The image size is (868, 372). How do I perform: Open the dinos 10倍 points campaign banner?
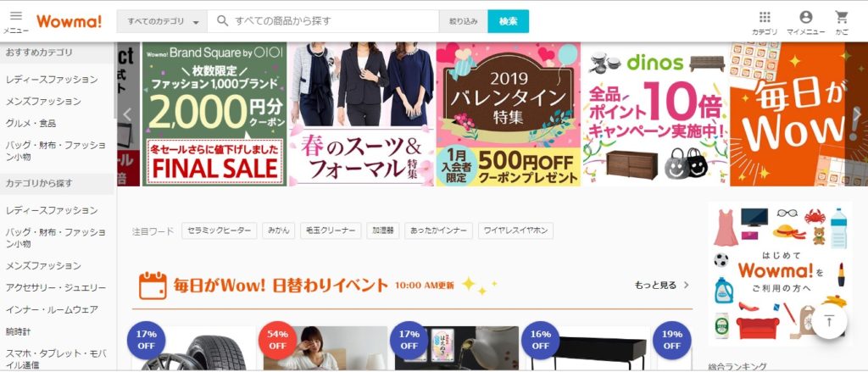point(655,114)
